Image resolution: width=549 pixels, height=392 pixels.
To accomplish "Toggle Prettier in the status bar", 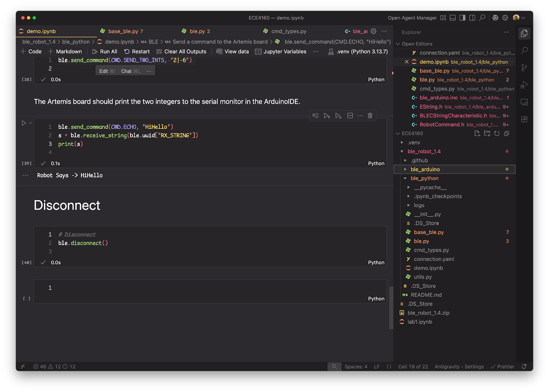I will (x=502, y=366).
